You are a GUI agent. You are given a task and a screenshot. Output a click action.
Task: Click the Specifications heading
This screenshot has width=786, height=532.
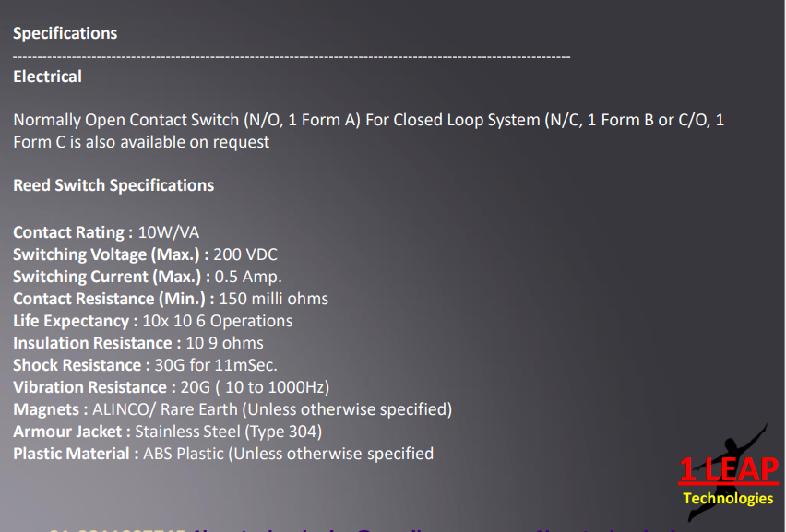click(x=65, y=33)
